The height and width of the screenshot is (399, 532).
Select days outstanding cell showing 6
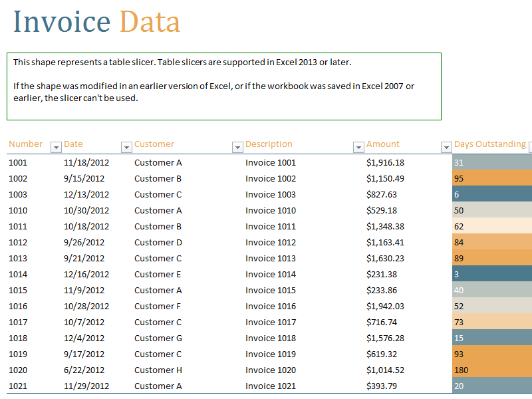pyautogui.click(x=492, y=194)
